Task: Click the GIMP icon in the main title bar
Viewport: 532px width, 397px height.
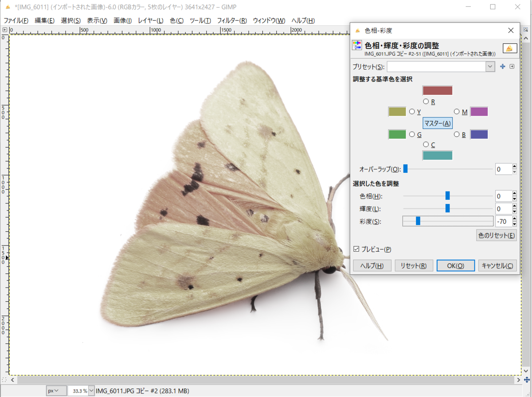Action: pos(8,7)
